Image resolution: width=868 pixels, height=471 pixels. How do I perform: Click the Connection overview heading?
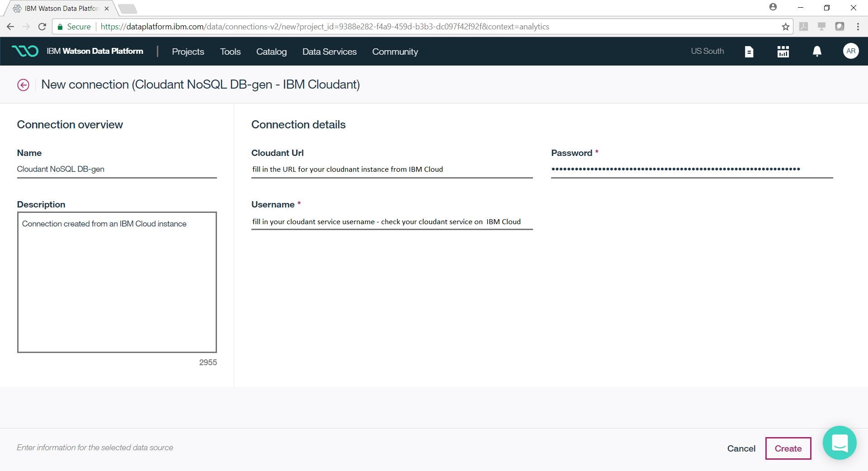point(70,125)
